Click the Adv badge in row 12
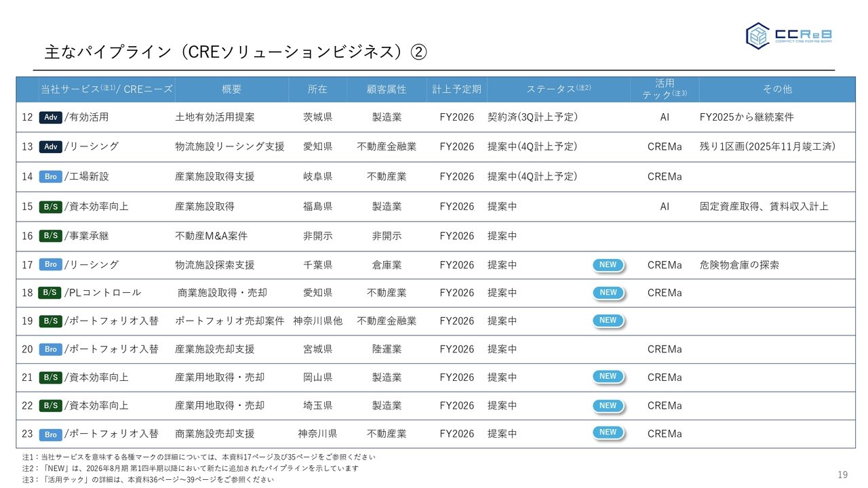The height and width of the screenshot is (488, 868). (51, 117)
